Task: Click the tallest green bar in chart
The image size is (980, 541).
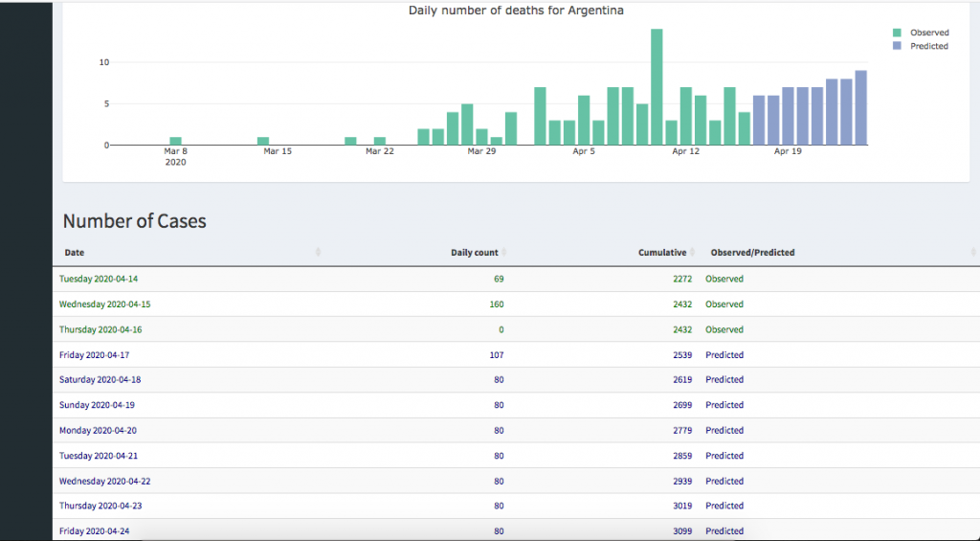Action: click(657, 86)
